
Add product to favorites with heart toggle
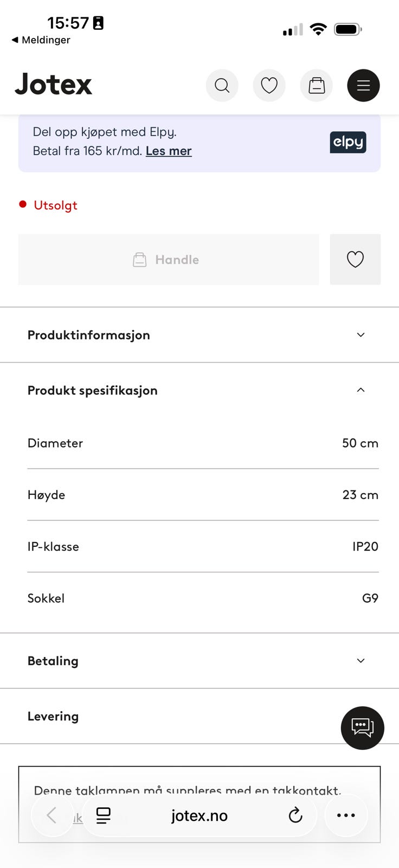click(x=355, y=259)
